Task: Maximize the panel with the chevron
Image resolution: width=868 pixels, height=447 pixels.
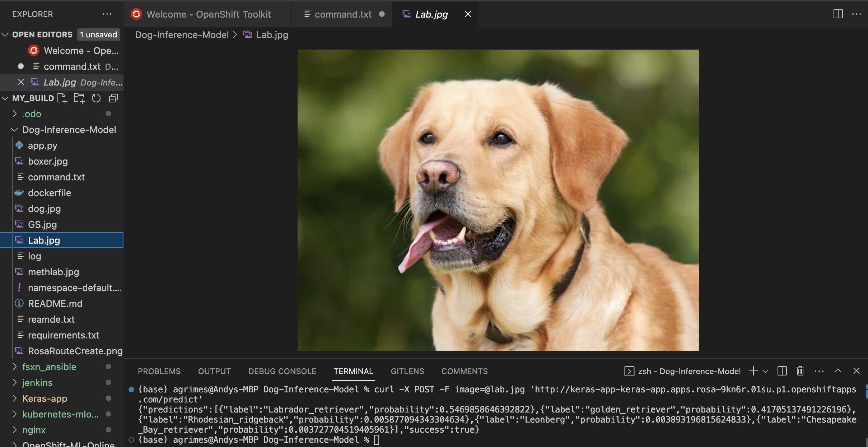Action: (837, 371)
